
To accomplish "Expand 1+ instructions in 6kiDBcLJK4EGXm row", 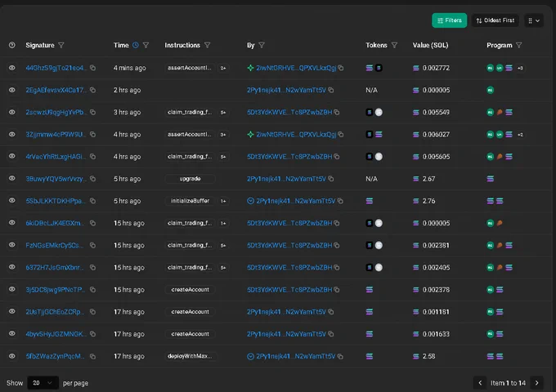I will click(223, 223).
